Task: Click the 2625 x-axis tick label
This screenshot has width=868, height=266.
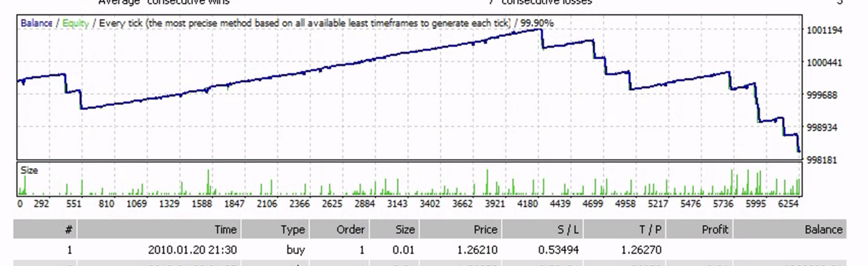Action: 332,204
